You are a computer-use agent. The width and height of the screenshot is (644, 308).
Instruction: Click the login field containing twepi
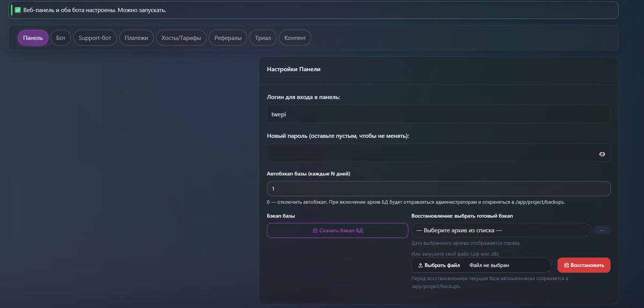438,114
